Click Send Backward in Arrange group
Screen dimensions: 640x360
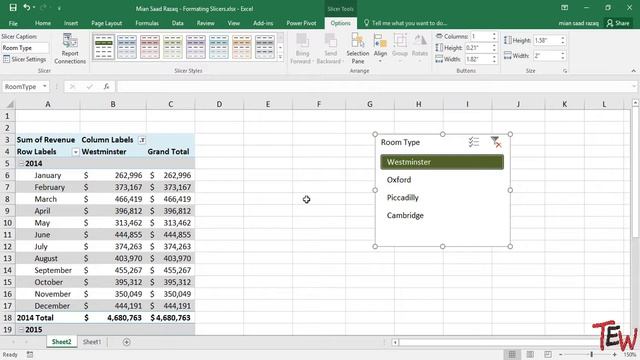pyautogui.click(x=330, y=49)
